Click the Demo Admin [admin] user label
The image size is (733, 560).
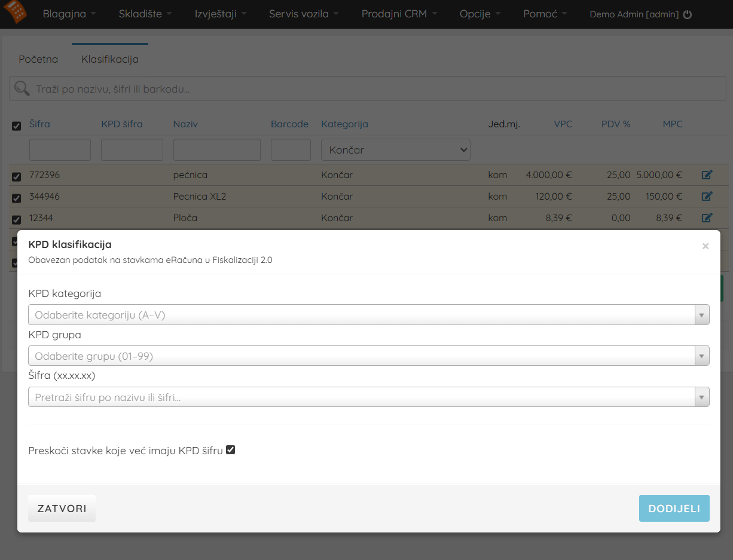pos(634,14)
